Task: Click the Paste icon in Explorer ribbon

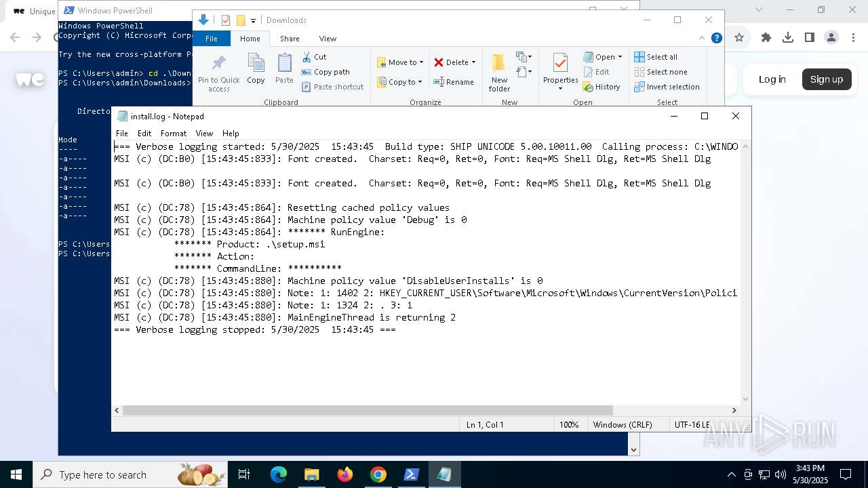Action: point(284,68)
